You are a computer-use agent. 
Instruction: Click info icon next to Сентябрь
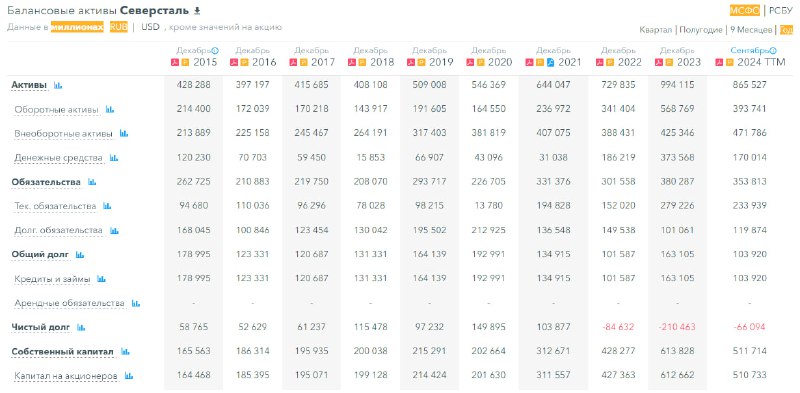[773, 51]
